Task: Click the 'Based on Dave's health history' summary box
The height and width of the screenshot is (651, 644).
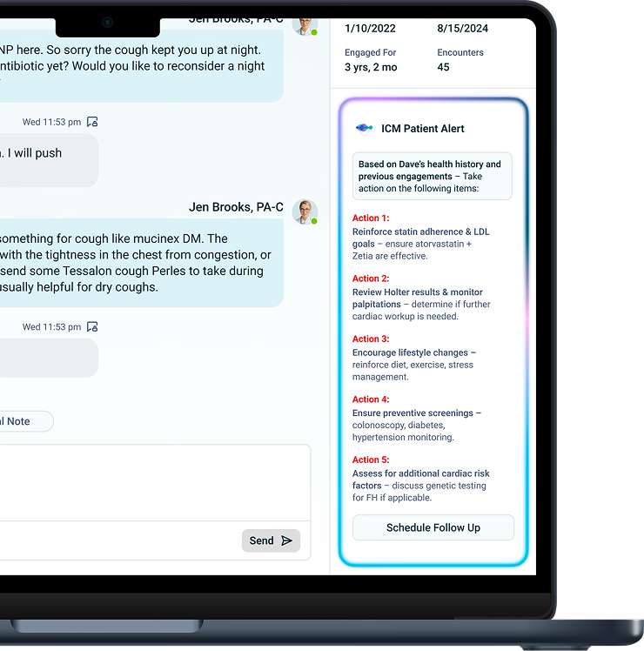Action: (433, 176)
